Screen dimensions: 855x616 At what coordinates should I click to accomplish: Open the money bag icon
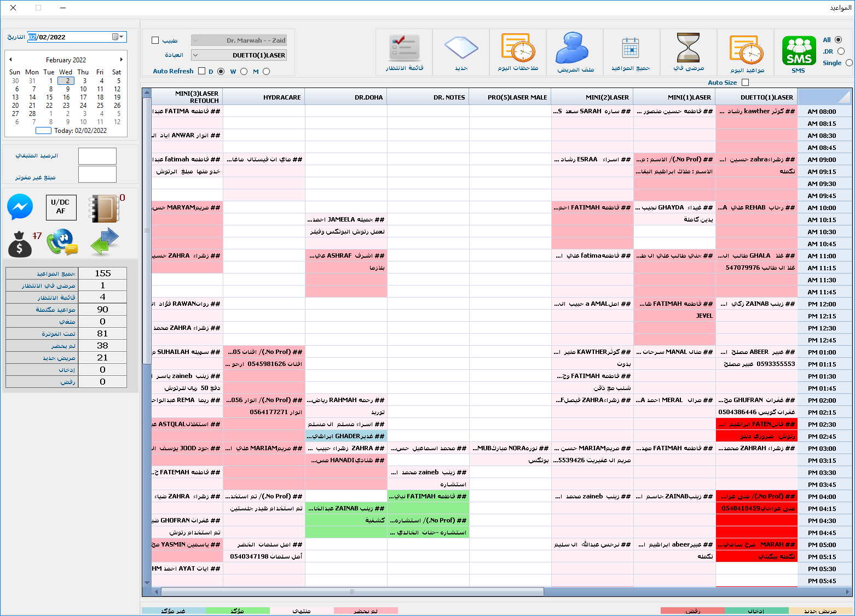[20, 244]
